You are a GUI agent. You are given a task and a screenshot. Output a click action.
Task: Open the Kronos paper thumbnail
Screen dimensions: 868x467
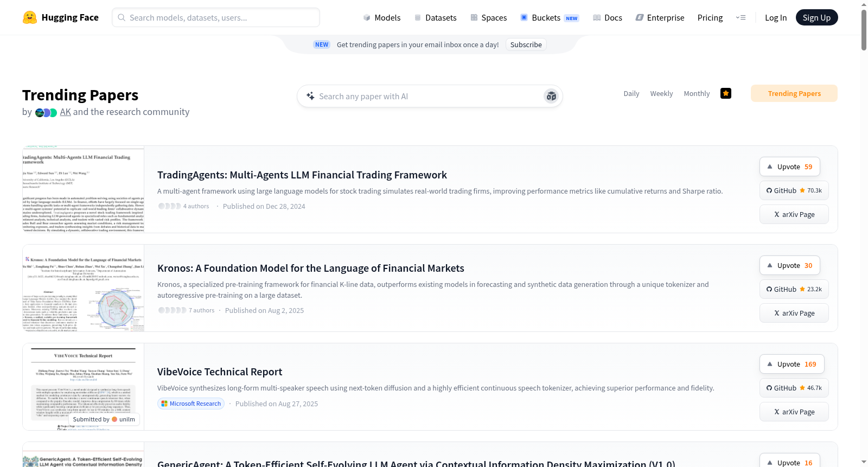tap(84, 288)
